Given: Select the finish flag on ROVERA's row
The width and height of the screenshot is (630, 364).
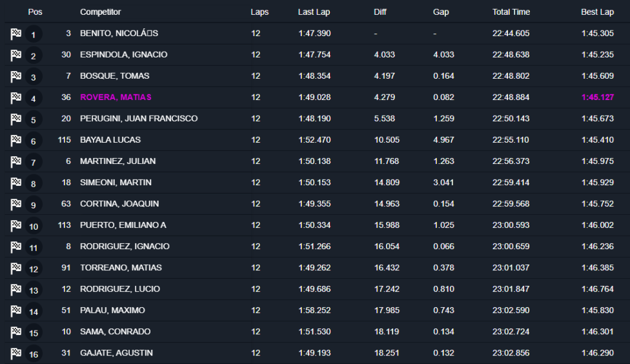Looking at the screenshot, I should [x=15, y=97].
